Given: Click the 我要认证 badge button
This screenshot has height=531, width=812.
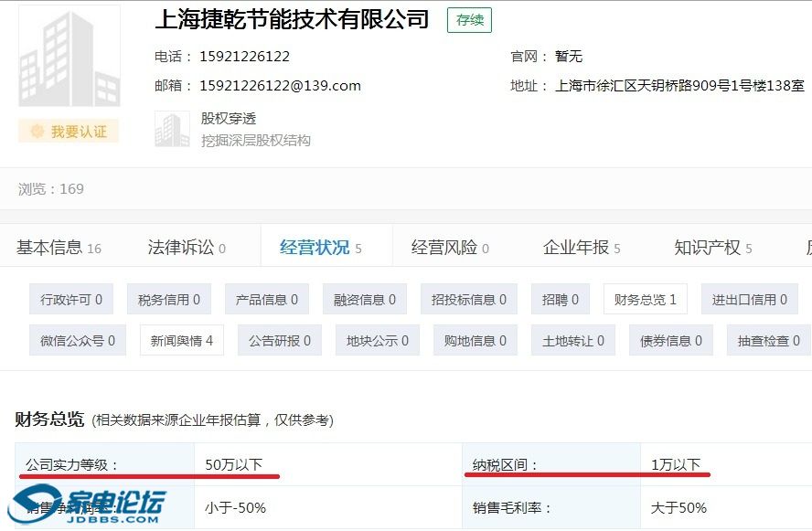Looking at the screenshot, I should pos(69,132).
